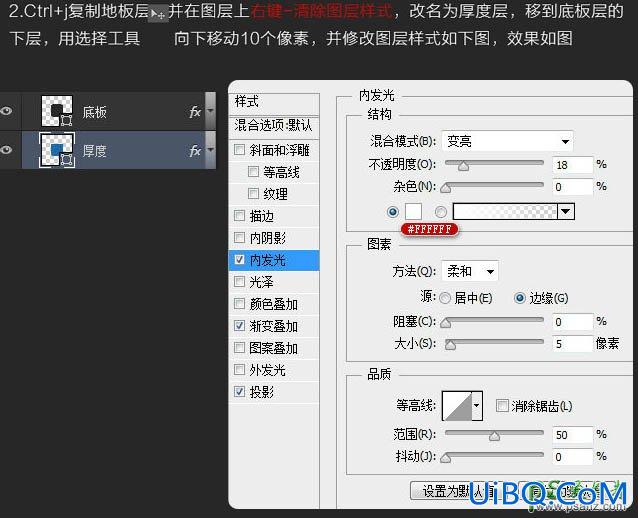Open the 混合模式 dropdown showing 变亮
Viewport: 638px width, 518px height.
tap(507, 141)
